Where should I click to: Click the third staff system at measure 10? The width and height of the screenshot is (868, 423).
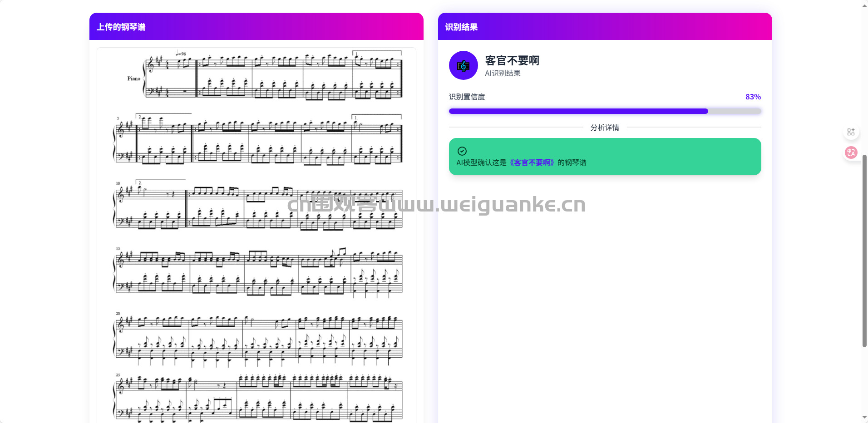pos(257,204)
